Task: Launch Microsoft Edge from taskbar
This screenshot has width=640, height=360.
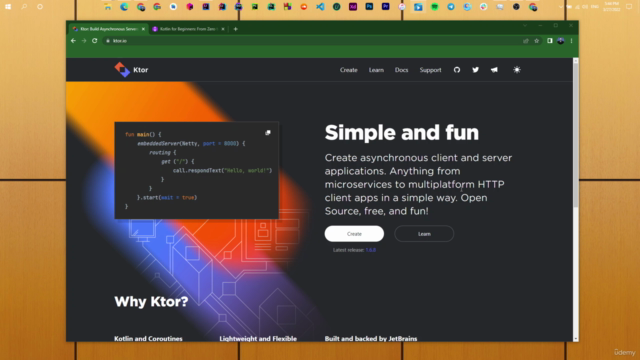Action: click(124, 7)
